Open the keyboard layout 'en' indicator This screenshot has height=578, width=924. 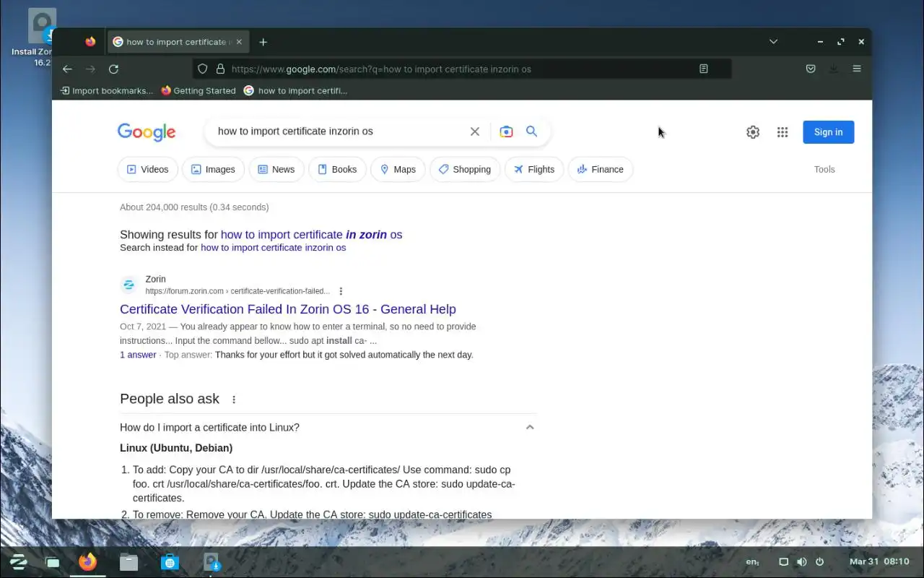coord(752,561)
